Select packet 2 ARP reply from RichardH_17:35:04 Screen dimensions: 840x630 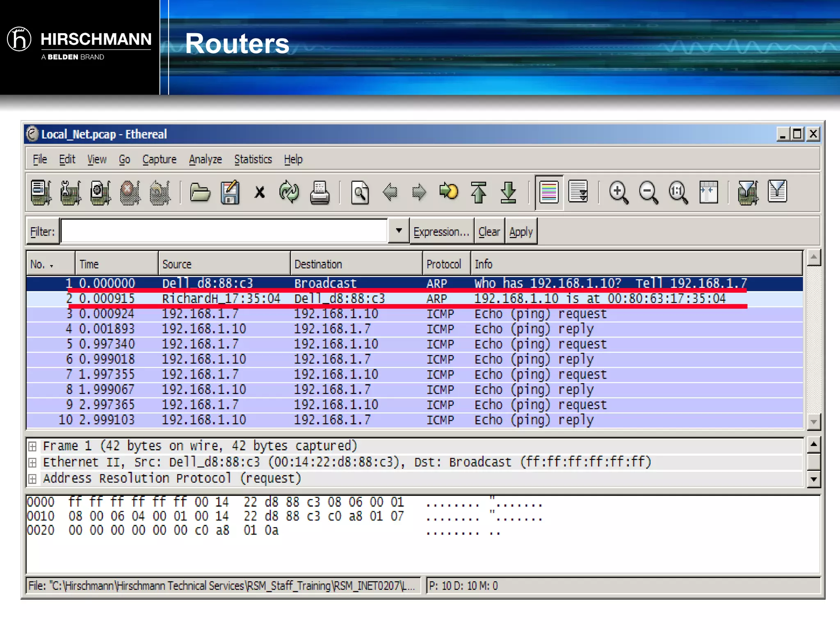pyautogui.click(x=415, y=299)
